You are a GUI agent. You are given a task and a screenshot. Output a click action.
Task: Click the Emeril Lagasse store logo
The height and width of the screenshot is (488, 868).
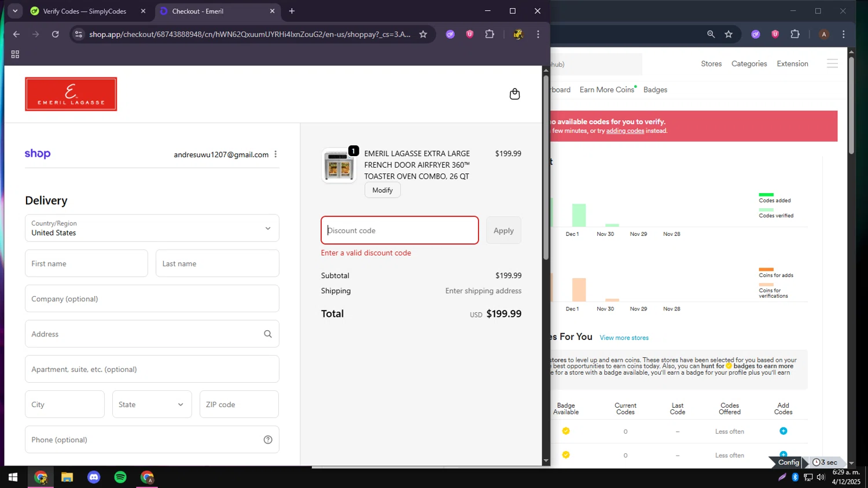point(71,94)
